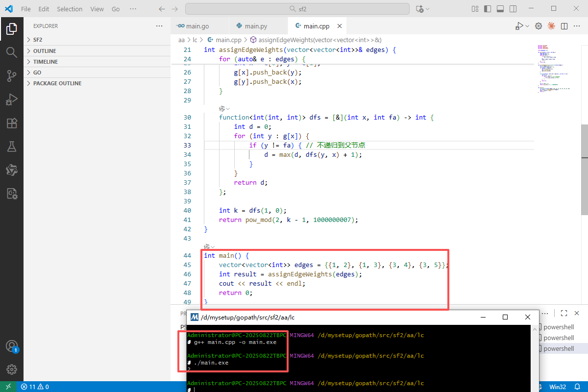Split the editor to the right

coord(564,26)
